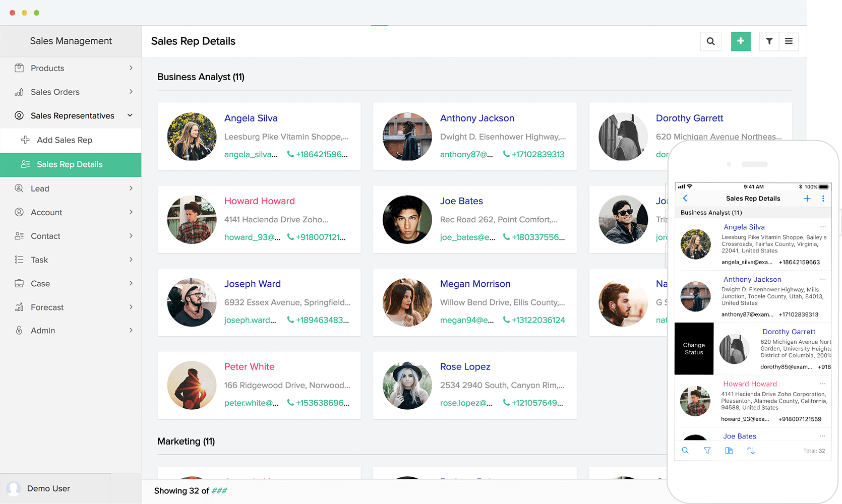
Task: Click the Angela Silva name link
Action: coord(251,118)
